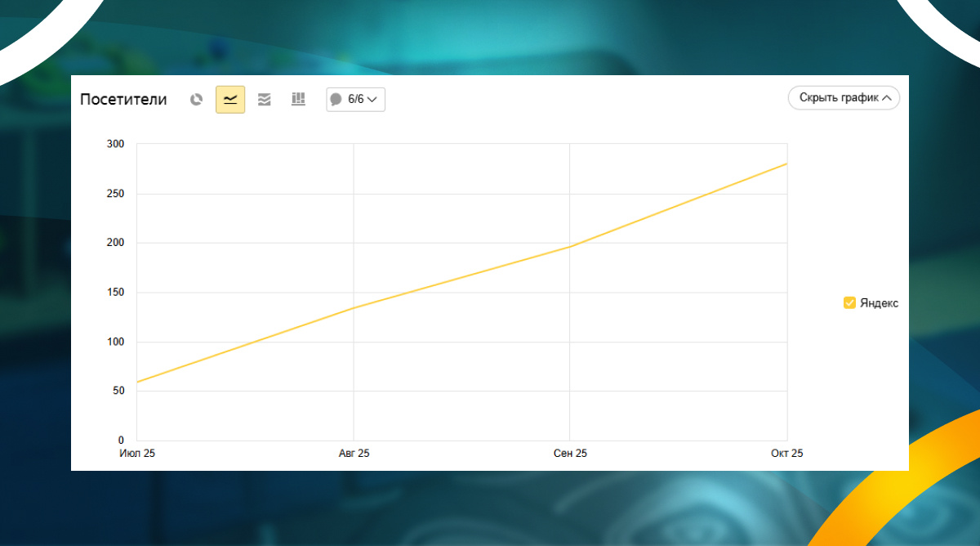Click the 50 y-axis value
Screen dimensions: 980x546
pyautogui.click(x=118, y=391)
